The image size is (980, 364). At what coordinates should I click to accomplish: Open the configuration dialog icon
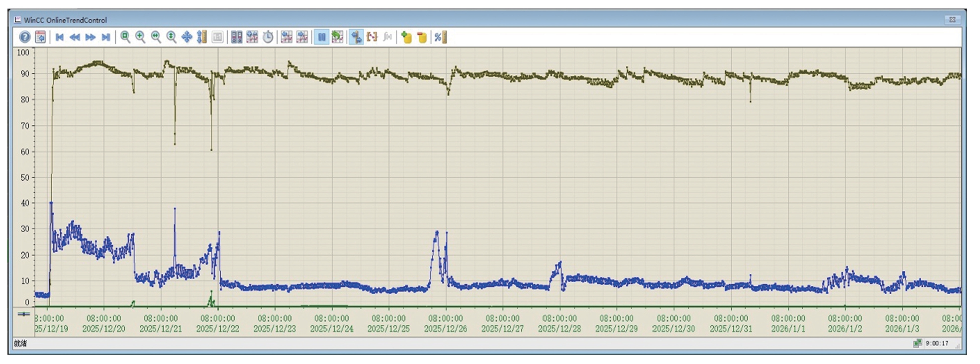(x=40, y=37)
